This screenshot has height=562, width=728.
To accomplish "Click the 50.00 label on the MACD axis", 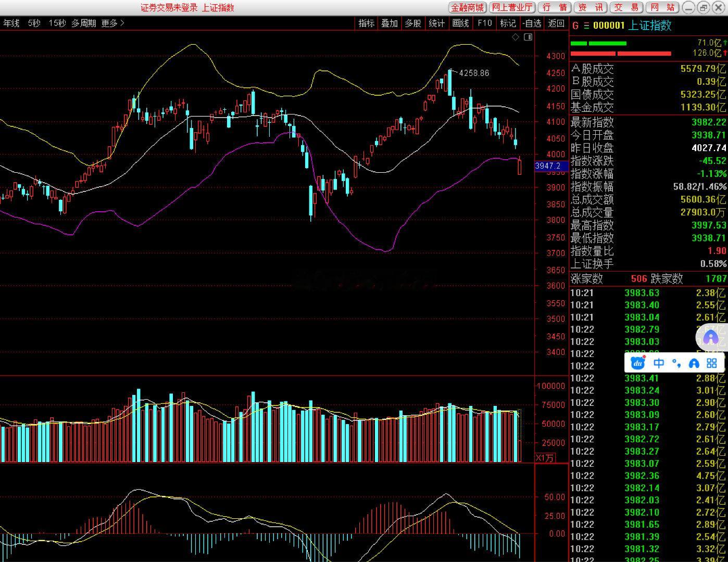I will click(x=555, y=497).
